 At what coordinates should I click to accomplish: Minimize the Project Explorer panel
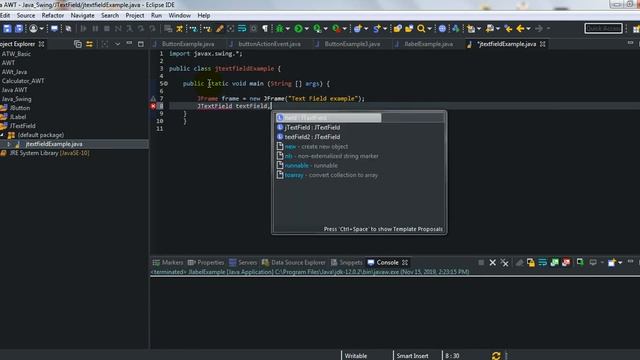pyautogui.click(x=129, y=43)
